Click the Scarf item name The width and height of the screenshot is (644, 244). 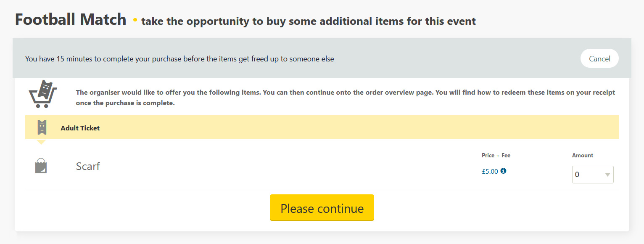[88, 166]
